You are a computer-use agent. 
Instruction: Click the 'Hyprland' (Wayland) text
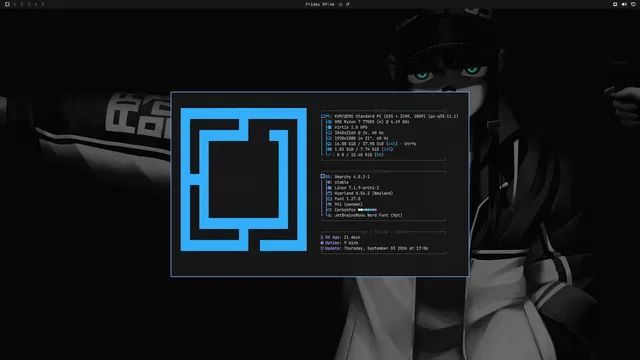pos(364,193)
